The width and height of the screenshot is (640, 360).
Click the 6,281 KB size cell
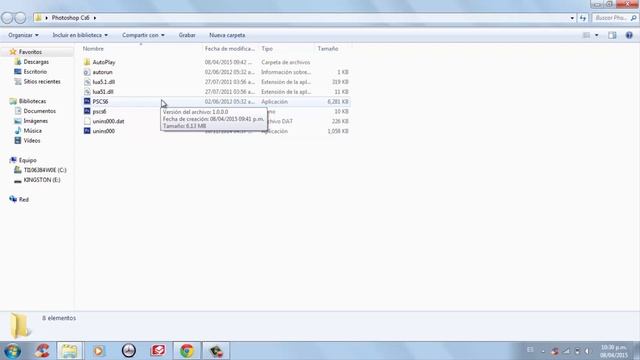338,102
